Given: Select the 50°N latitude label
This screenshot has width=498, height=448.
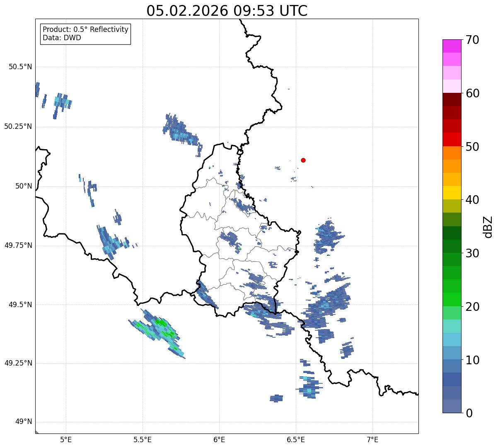Looking at the screenshot, I should click(x=23, y=186).
